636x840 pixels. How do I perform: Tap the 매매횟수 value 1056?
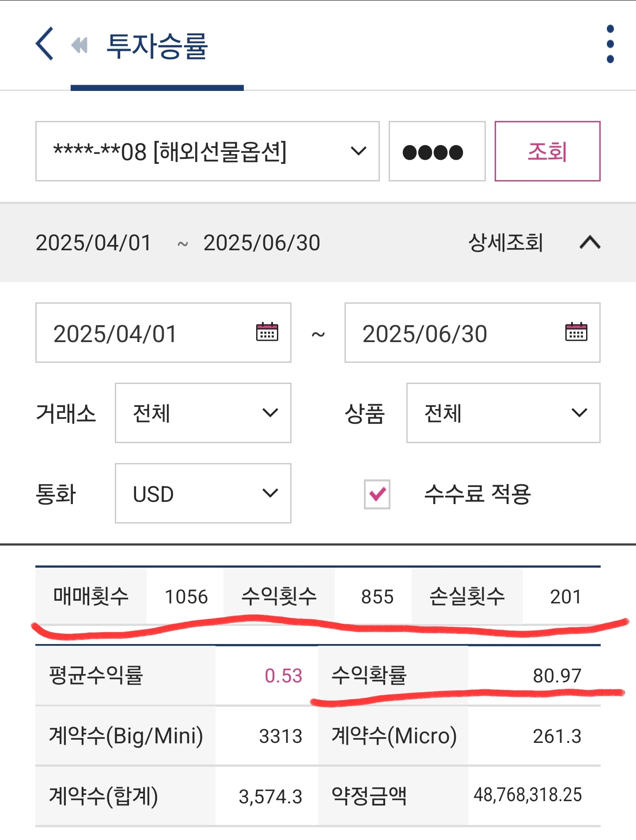(186, 596)
